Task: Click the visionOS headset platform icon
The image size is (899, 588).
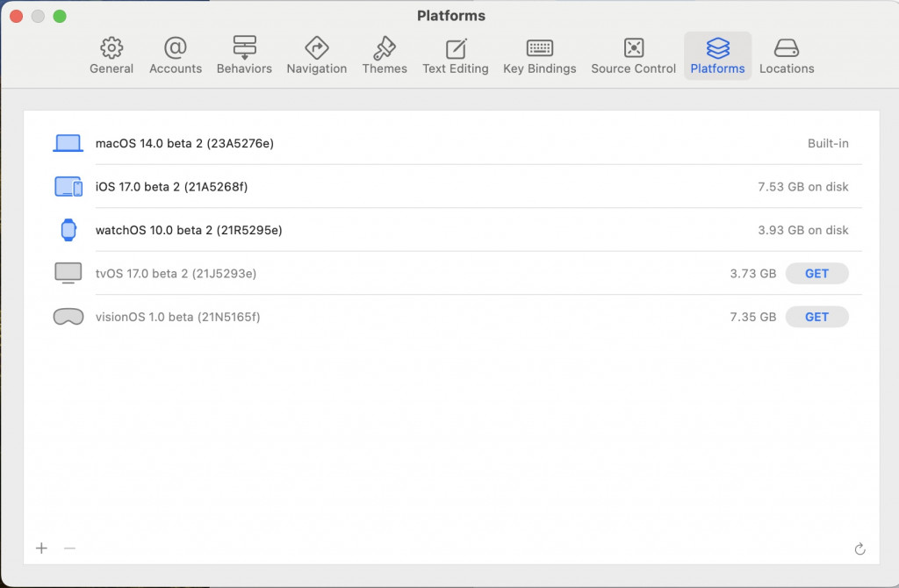Action: pos(68,317)
